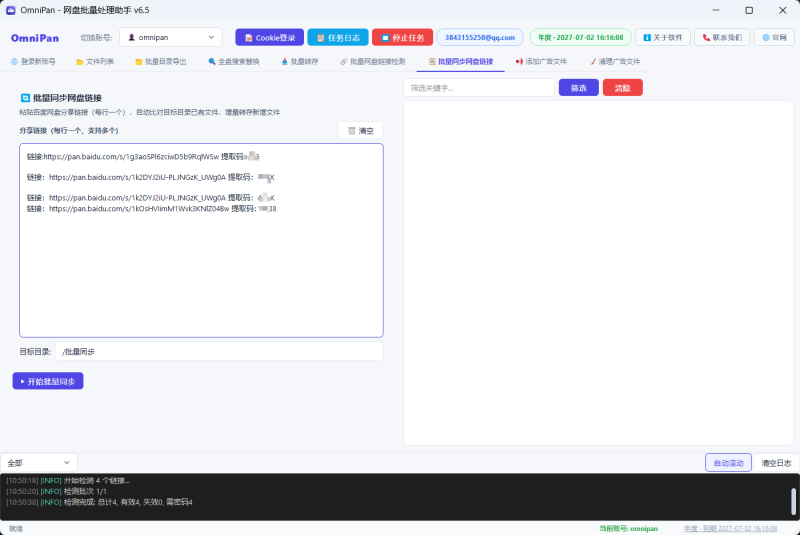Toggle the 自动滚动 auto-scroll button

728,463
